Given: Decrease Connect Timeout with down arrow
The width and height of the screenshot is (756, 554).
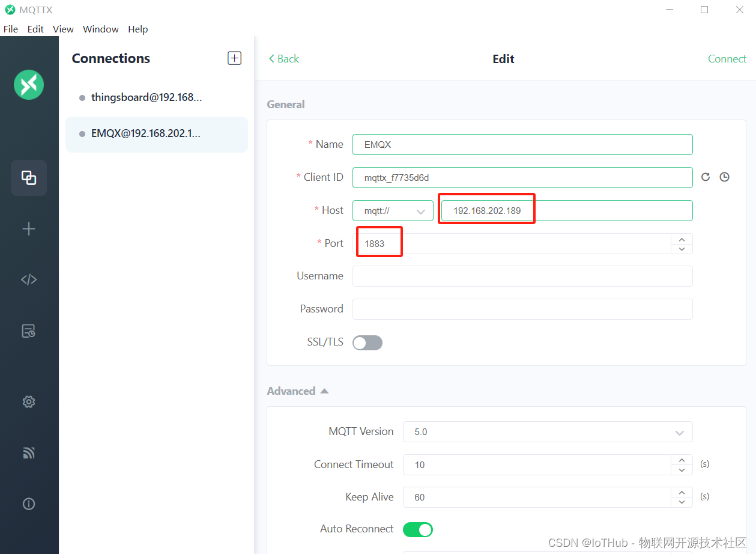Looking at the screenshot, I should click(x=682, y=470).
